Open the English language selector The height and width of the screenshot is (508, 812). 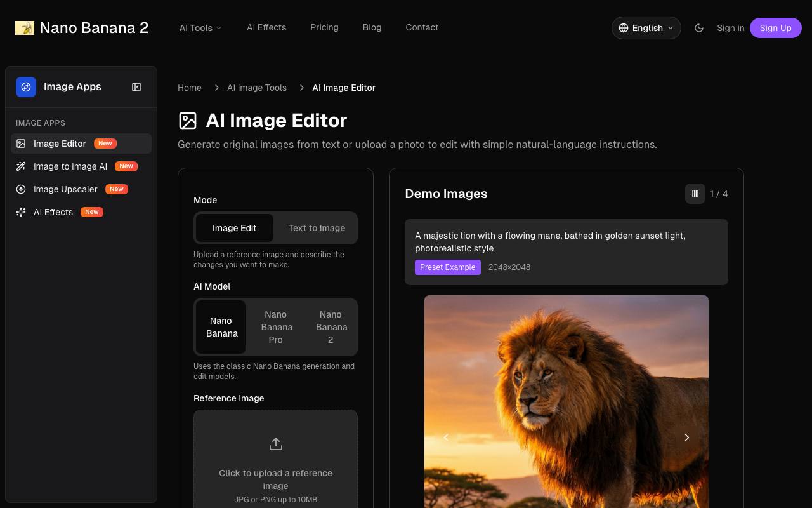click(x=646, y=28)
